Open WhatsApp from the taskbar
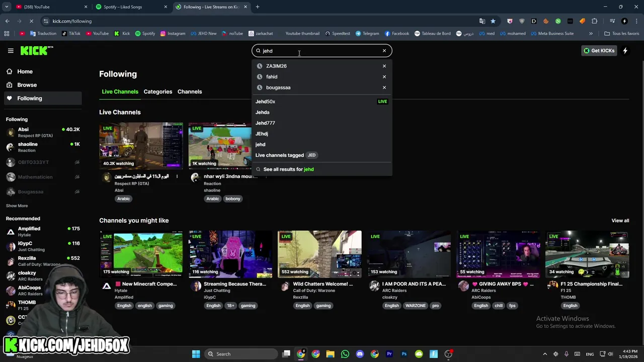Viewport: 644px width, 362px height. (x=345, y=354)
